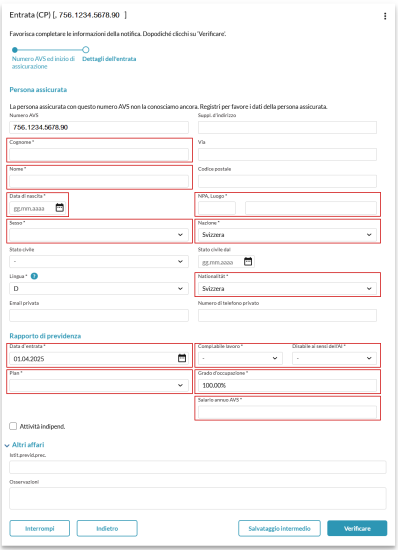Open the Stato civile dropdown
This screenshot has height=550, width=398.
[x=99, y=261]
